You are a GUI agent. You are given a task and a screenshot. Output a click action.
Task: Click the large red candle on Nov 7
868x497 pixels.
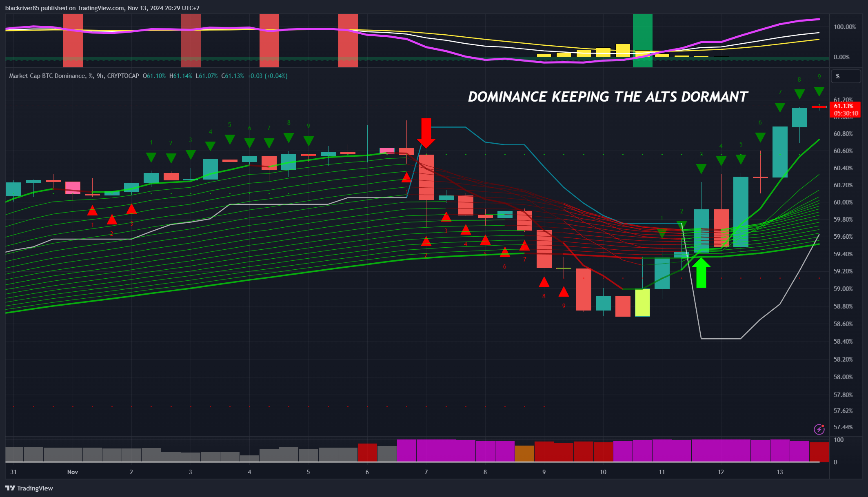(426, 177)
